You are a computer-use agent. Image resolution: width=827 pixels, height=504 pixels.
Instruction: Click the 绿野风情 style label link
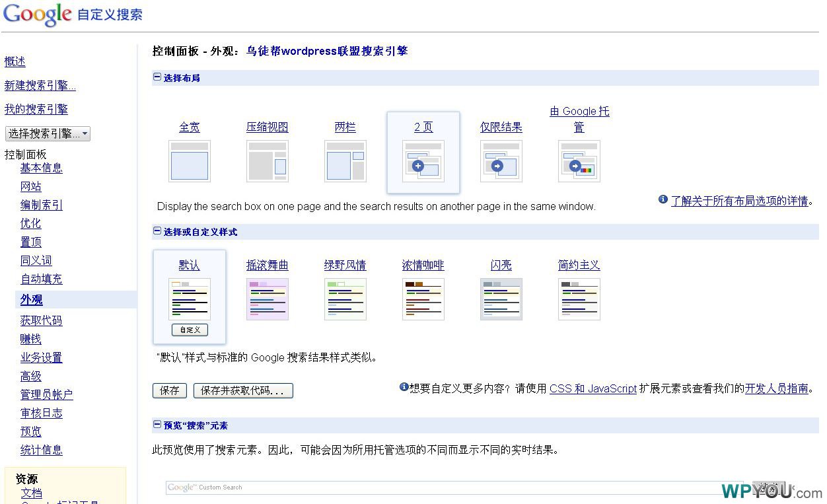click(x=345, y=265)
